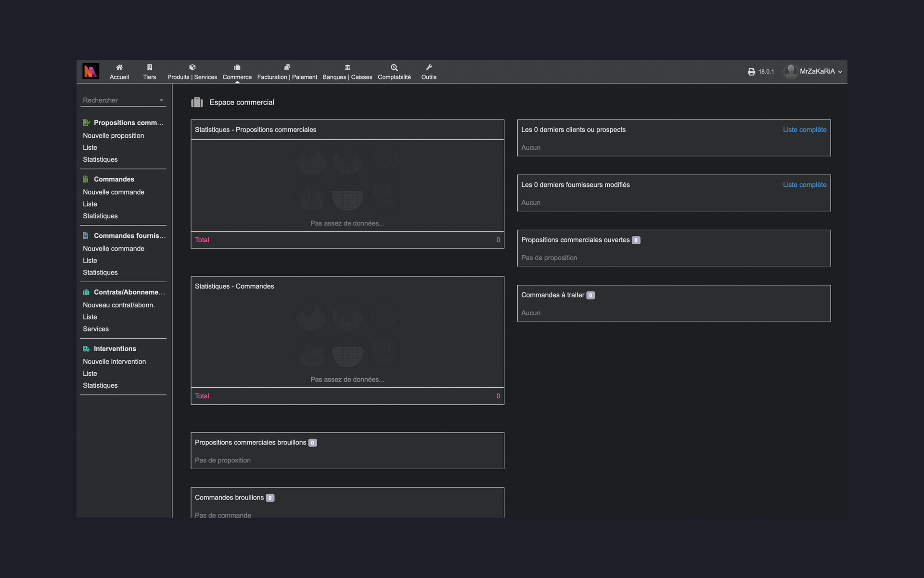Click the Commerce menu tab

[x=237, y=72]
